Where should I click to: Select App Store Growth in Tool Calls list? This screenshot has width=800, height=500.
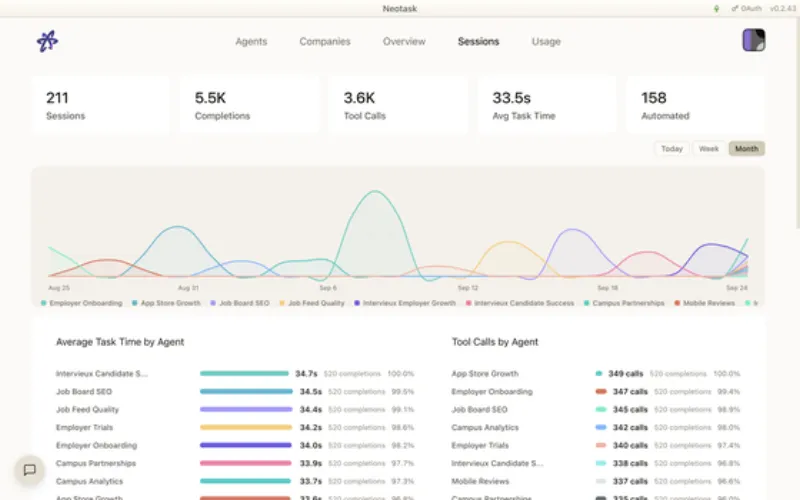[x=485, y=373]
